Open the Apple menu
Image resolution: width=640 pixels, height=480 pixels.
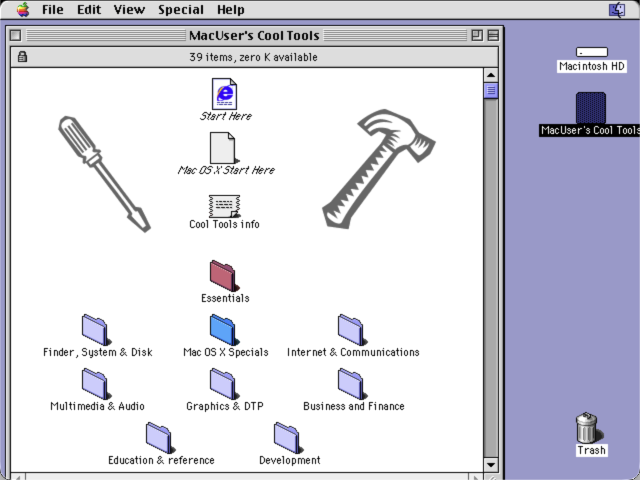(x=23, y=9)
